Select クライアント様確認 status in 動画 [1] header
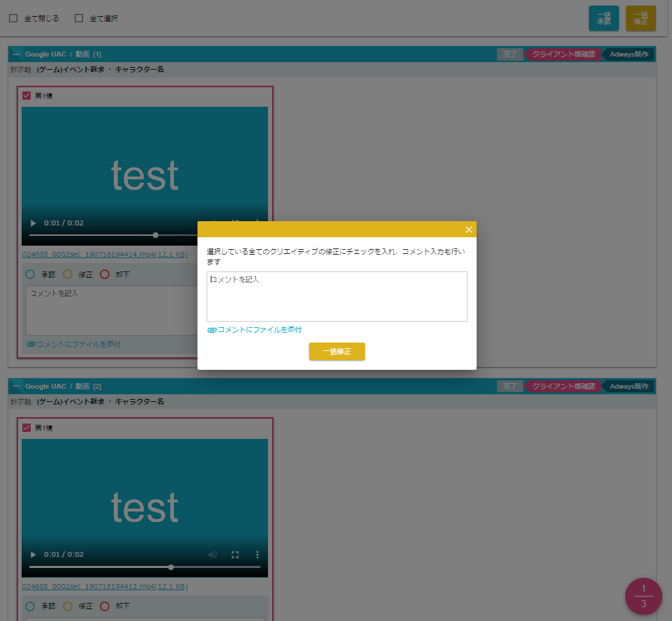This screenshot has width=672, height=621. pyautogui.click(x=563, y=54)
